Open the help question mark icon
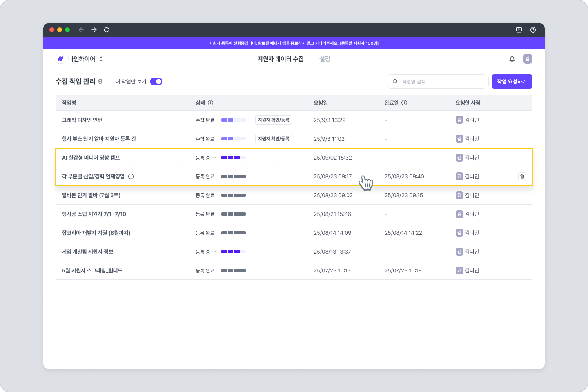 (x=533, y=30)
